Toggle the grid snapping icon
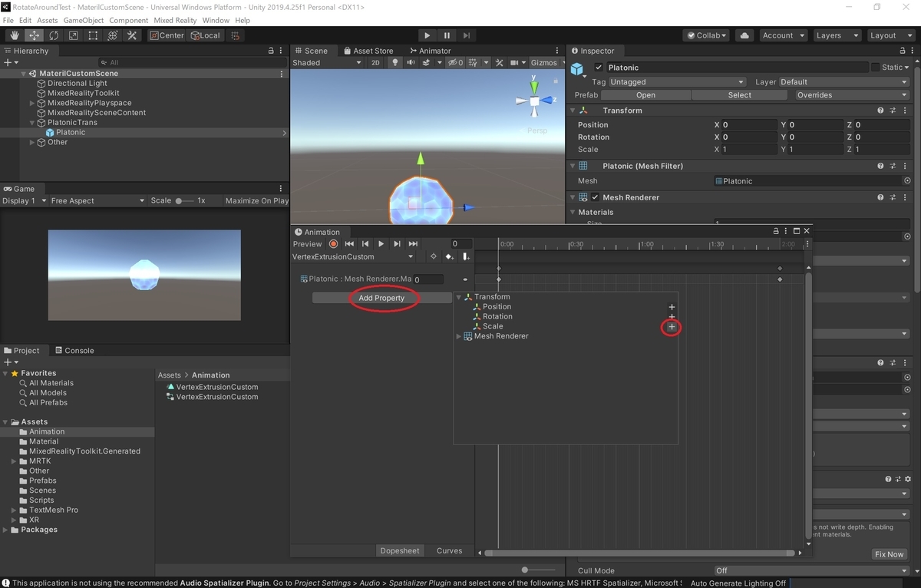Image resolution: width=921 pixels, height=588 pixels. click(236, 35)
